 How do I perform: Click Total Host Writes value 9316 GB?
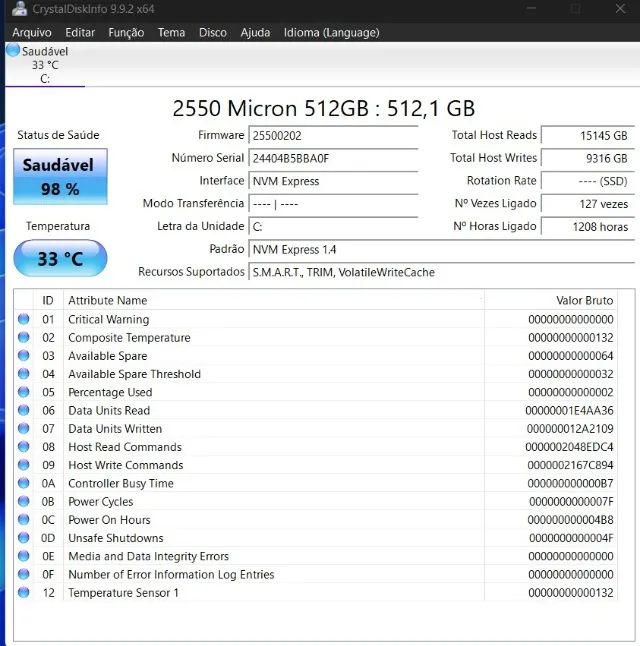588,158
